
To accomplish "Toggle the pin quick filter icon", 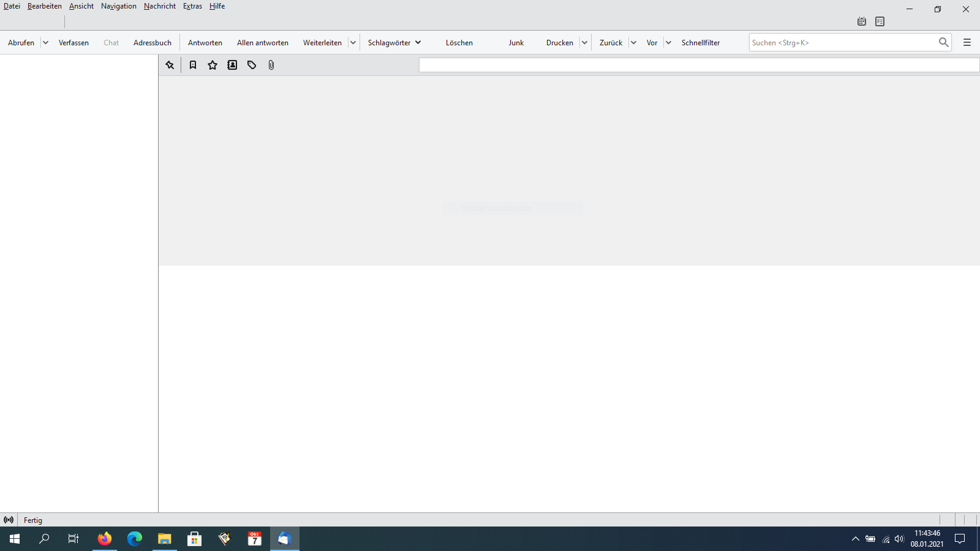I will click(x=170, y=65).
